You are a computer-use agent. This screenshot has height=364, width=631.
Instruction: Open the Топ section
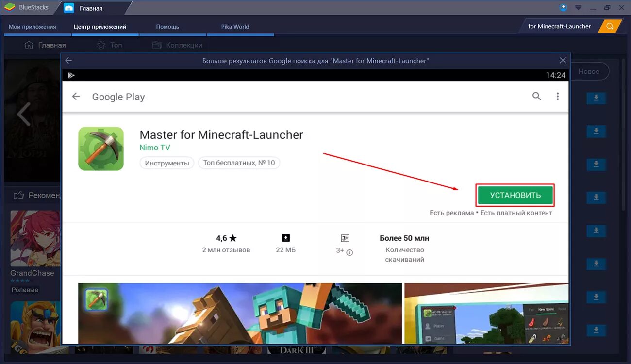pyautogui.click(x=110, y=45)
